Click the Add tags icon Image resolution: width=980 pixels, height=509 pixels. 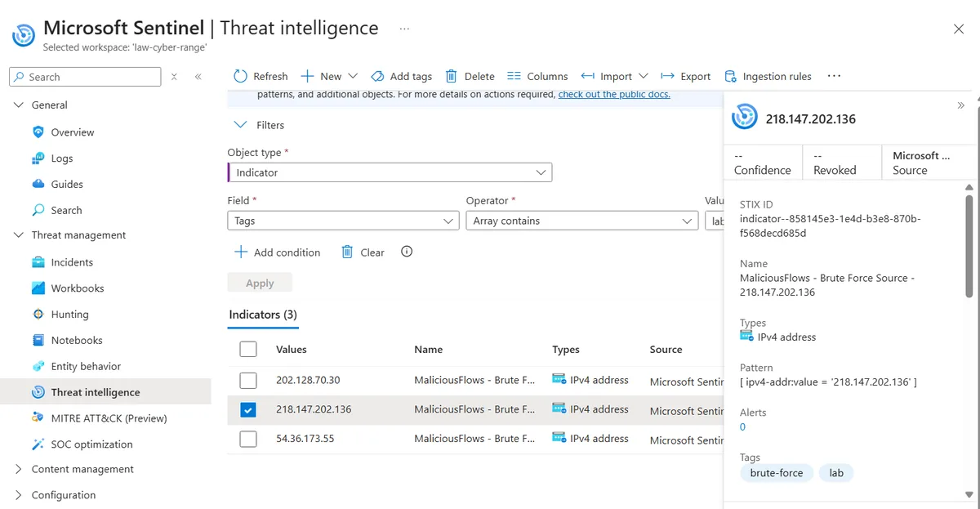coord(377,76)
